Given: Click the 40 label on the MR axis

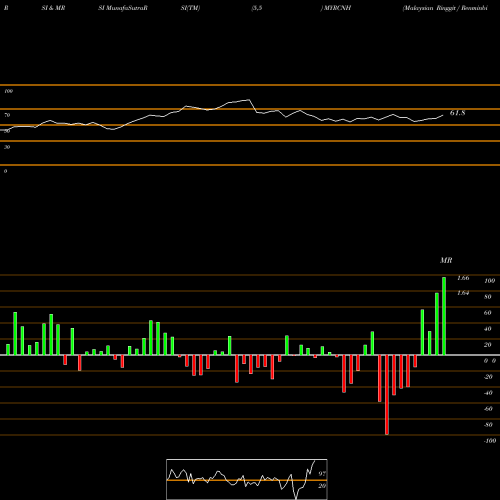Looking at the screenshot, I should 488,329.
